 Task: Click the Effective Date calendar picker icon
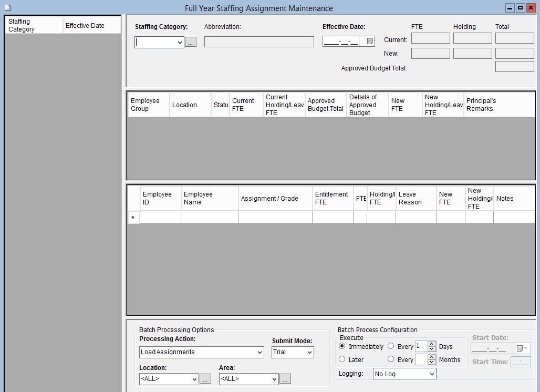pos(370,42)
